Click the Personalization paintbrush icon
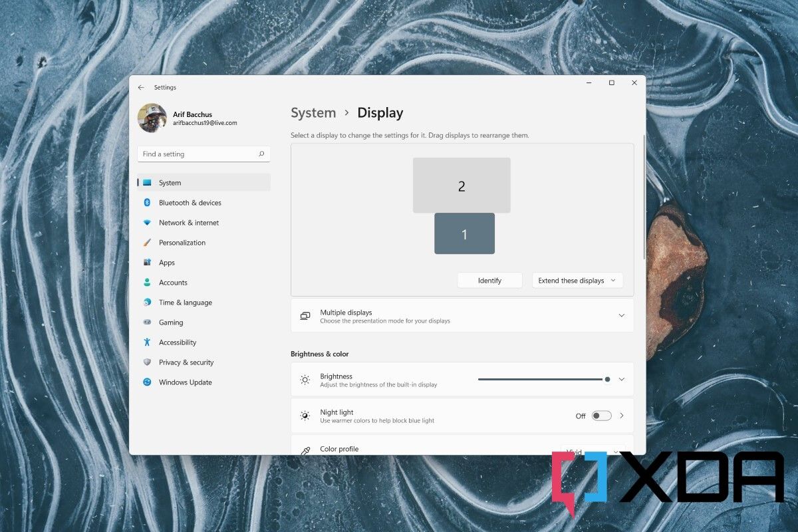Screen dimensions: 798x532 [146, 242]
